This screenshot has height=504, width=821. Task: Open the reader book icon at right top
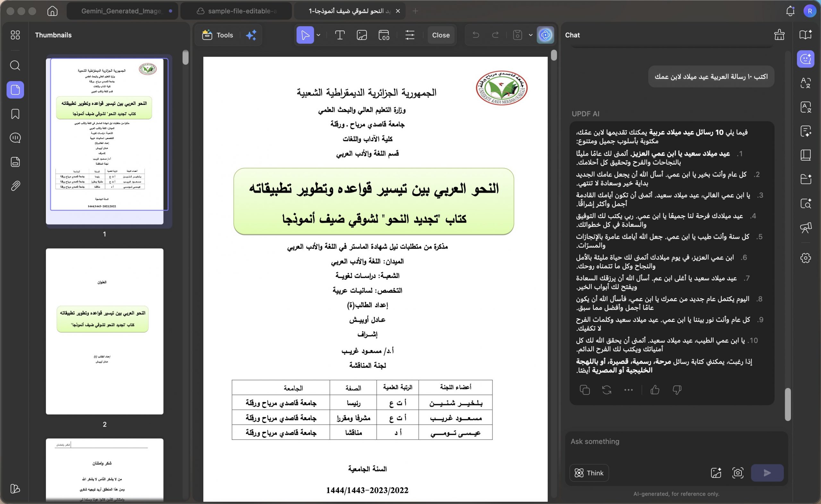tap(806, 35)
